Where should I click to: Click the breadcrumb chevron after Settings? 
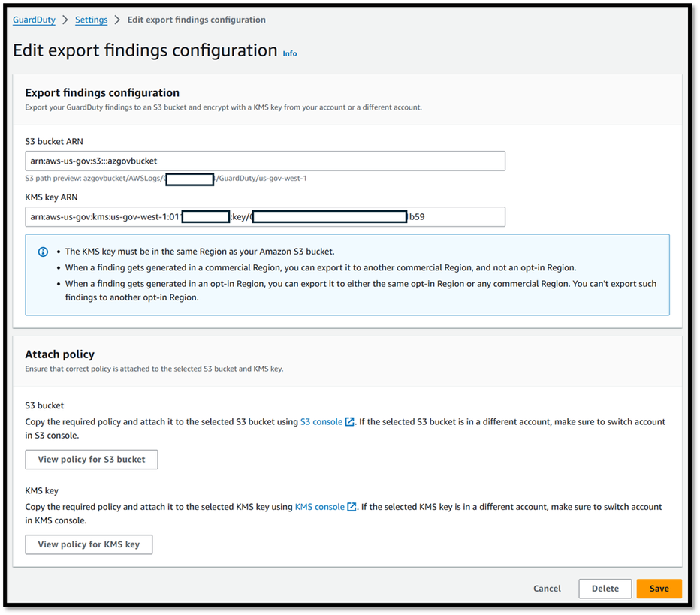coord(118,20)
